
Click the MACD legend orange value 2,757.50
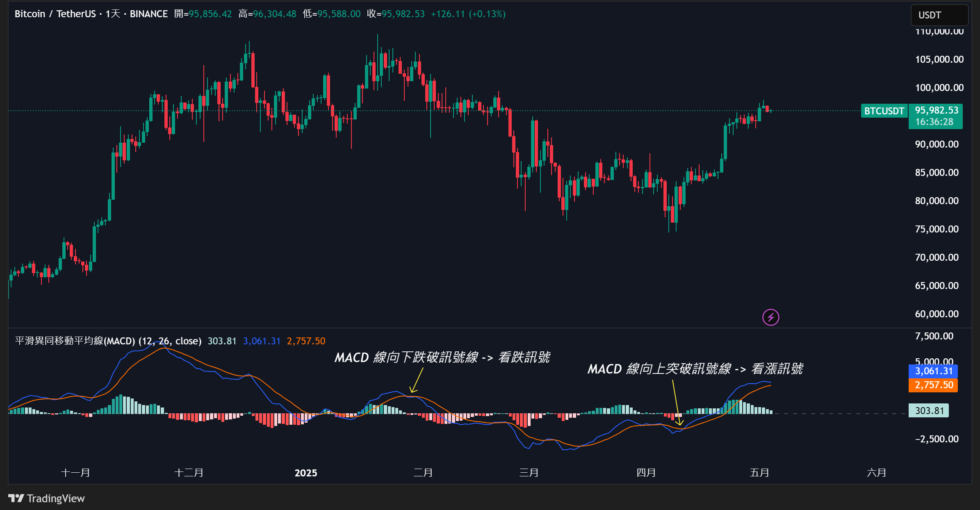click(x=306, y=341)
